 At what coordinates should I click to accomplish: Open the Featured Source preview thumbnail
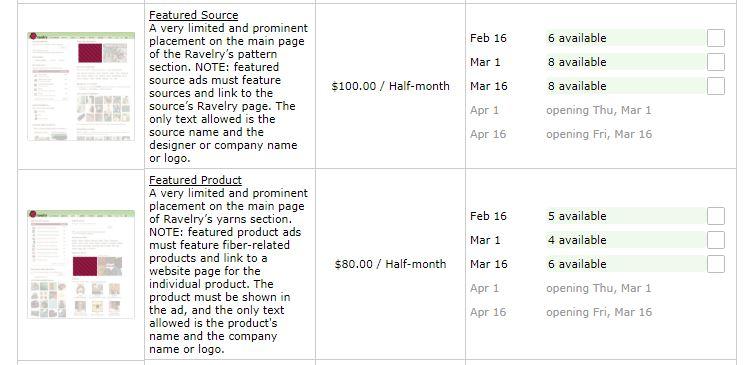[81, 86]
